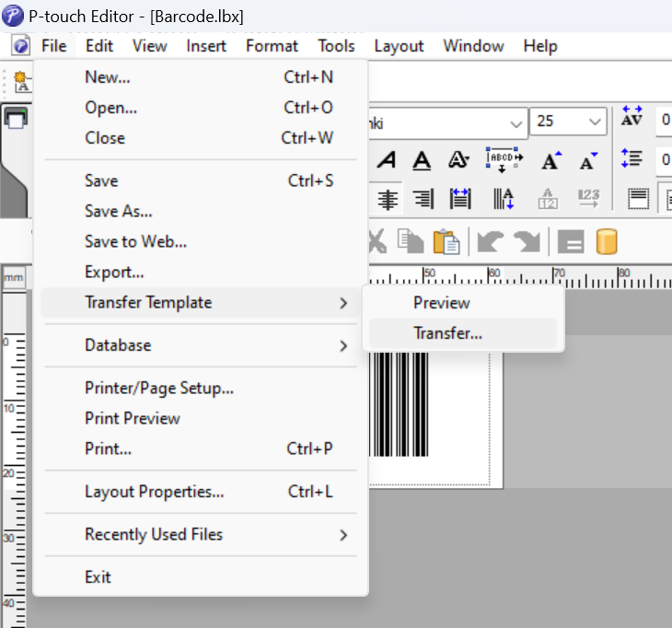This screenshot has height=628, width=672.
Task: Click the underline text icon
Action: point(422,160)
